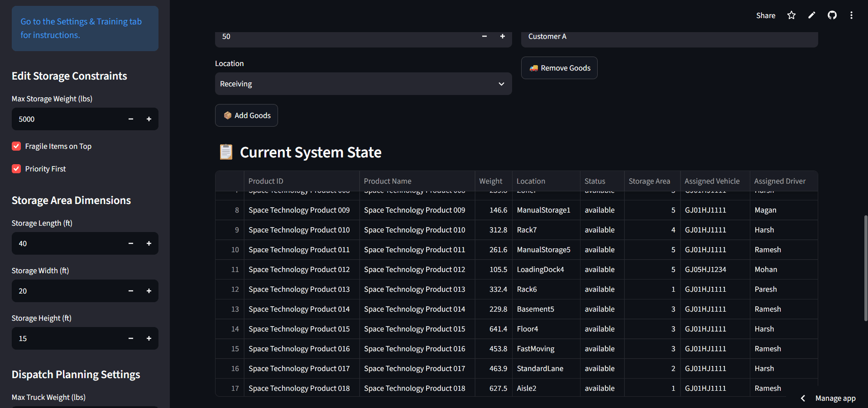Screen dimensions: 868x408
Task: Decrease the quantity 50 with minus
Action: pos(484,37)
